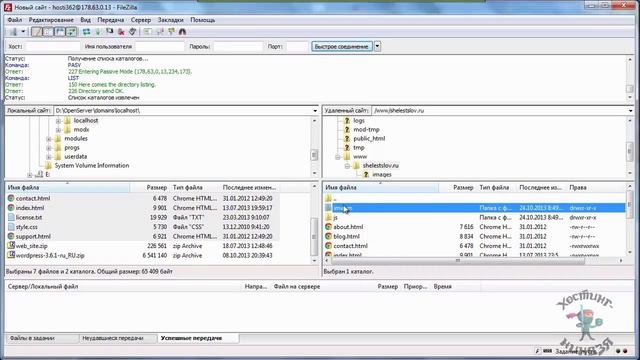Open the Site Manager dropdown arrow
This screenshot has width=640, height=360.
click(23, 32)
